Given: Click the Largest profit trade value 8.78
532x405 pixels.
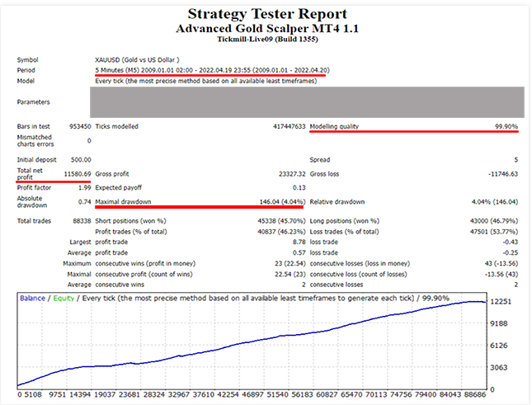Looking at the screenshot, I should [299, 242].
